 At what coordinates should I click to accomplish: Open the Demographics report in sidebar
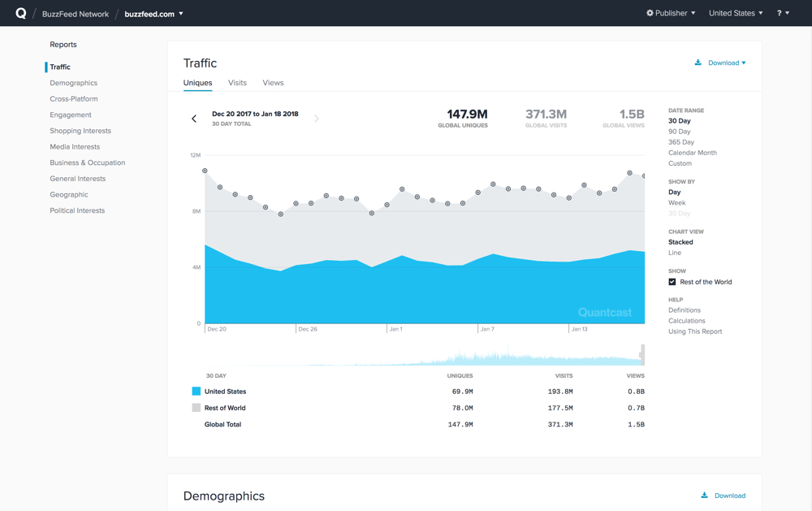74,83
